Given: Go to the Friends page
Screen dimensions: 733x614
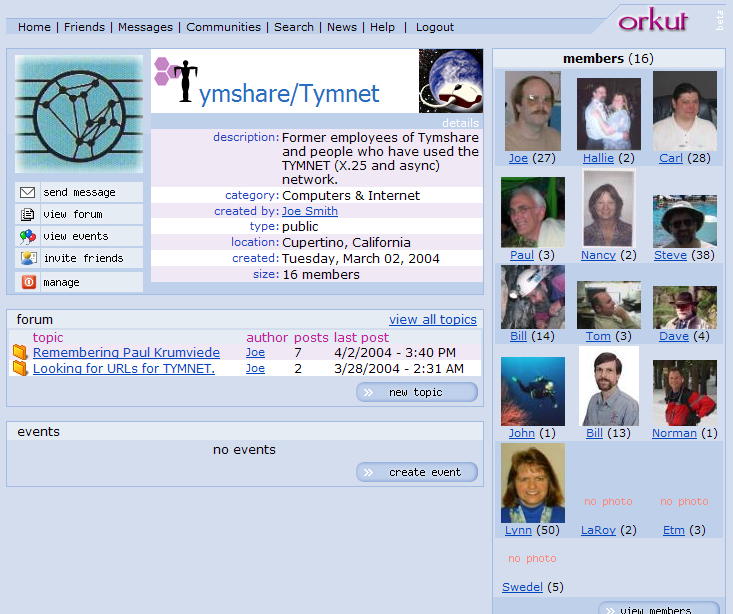Looking at the screenshot, I should click(84, 27).
